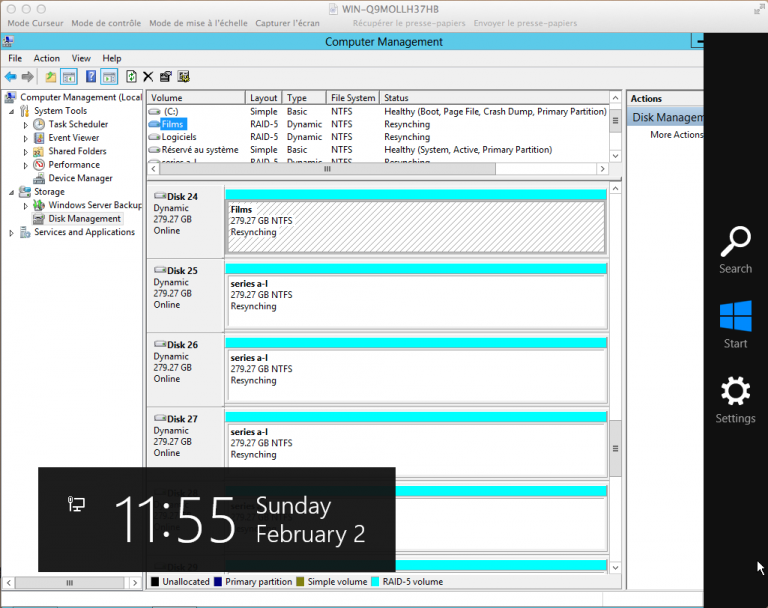Click the (C:) volume drive icon
The height and width of the screenshot is (608, 768).
(x=155, y=112)
